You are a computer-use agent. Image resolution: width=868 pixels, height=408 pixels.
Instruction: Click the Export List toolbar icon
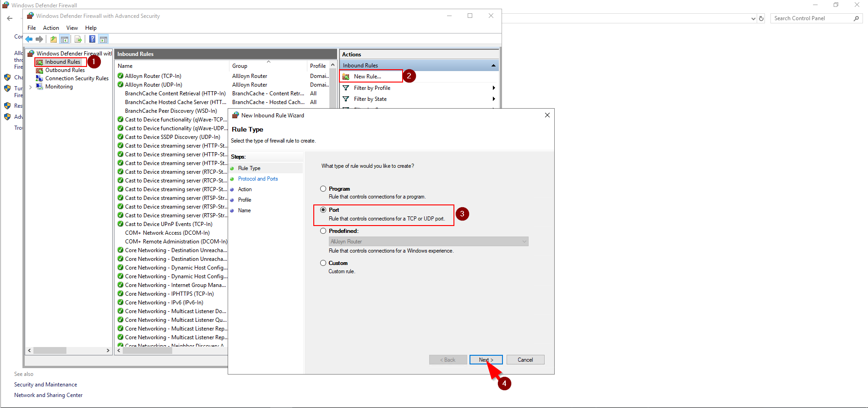pos(78,39)
